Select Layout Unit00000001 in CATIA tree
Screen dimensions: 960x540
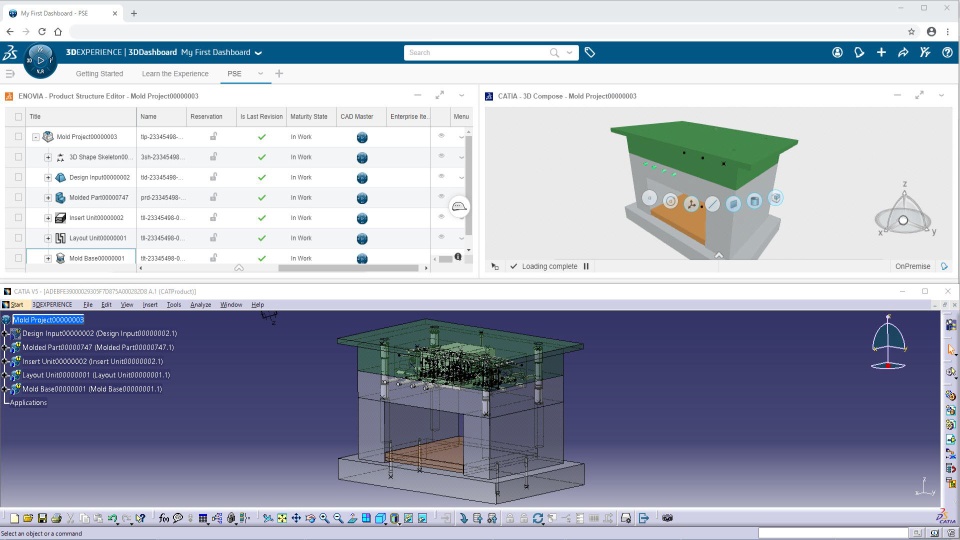(96, 375)
